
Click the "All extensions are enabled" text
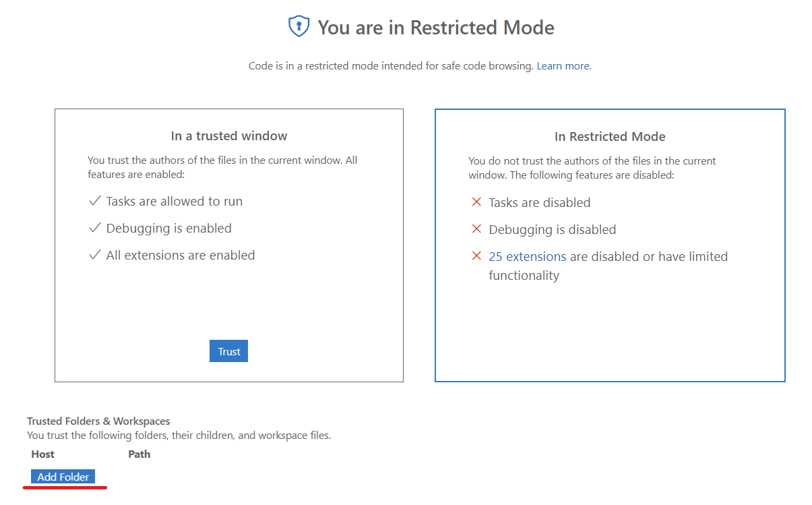pos(181,255)
